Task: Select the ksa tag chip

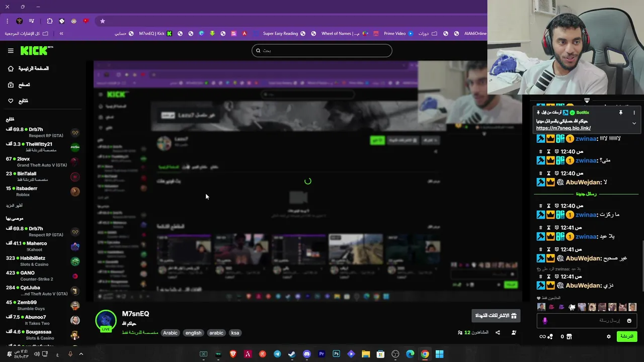Action: (x=235, y=333)
